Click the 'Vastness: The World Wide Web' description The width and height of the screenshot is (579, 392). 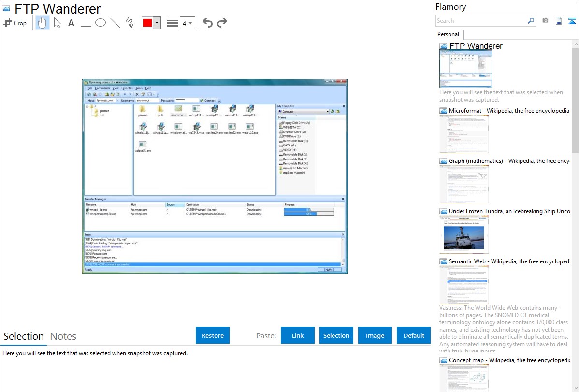(x=504, y=329)
